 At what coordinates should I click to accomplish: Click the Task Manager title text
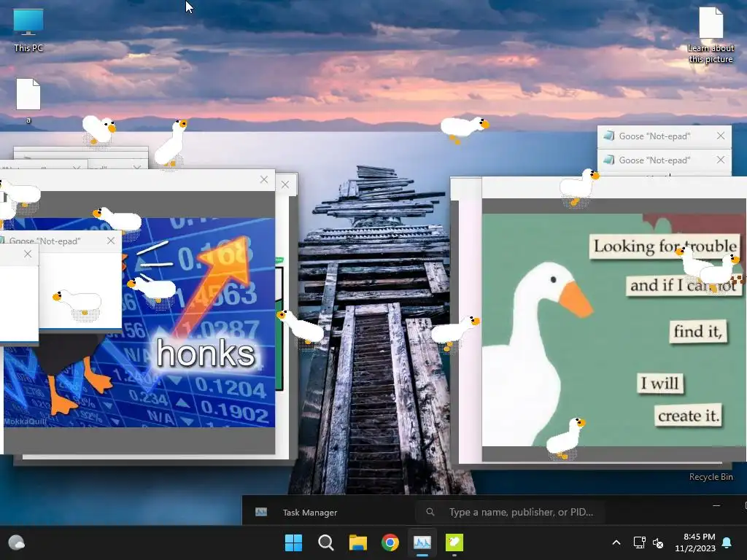pyautogui.click(x=309, y=513)
